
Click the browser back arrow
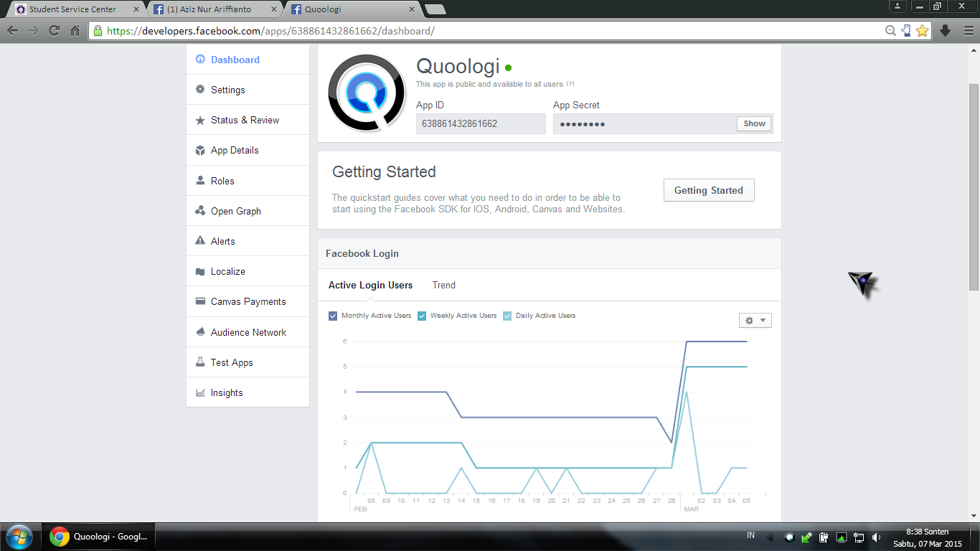click(x=12, y=30)
